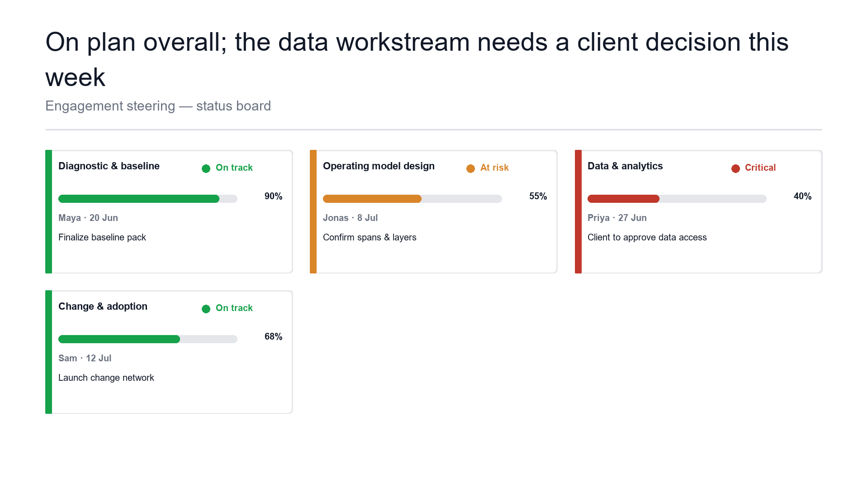Click 'Client to approve data access' text
Screen dimensions: 868x489
point(647,237)
